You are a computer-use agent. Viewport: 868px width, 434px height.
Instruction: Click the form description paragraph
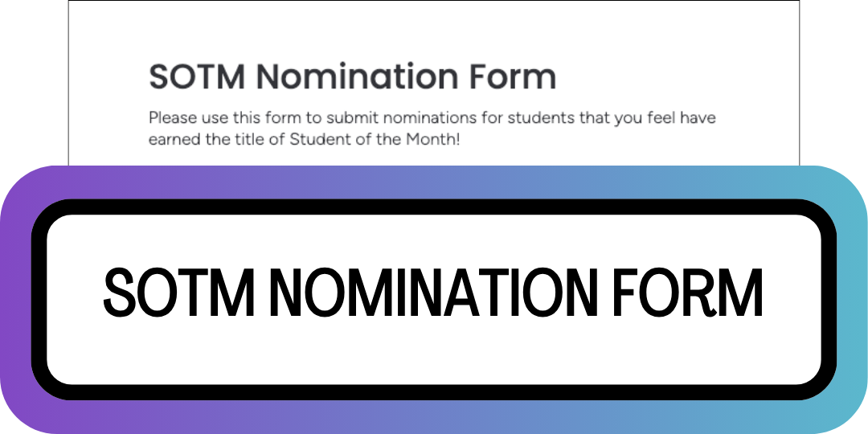pyautogui.click(x=432, y=129)
